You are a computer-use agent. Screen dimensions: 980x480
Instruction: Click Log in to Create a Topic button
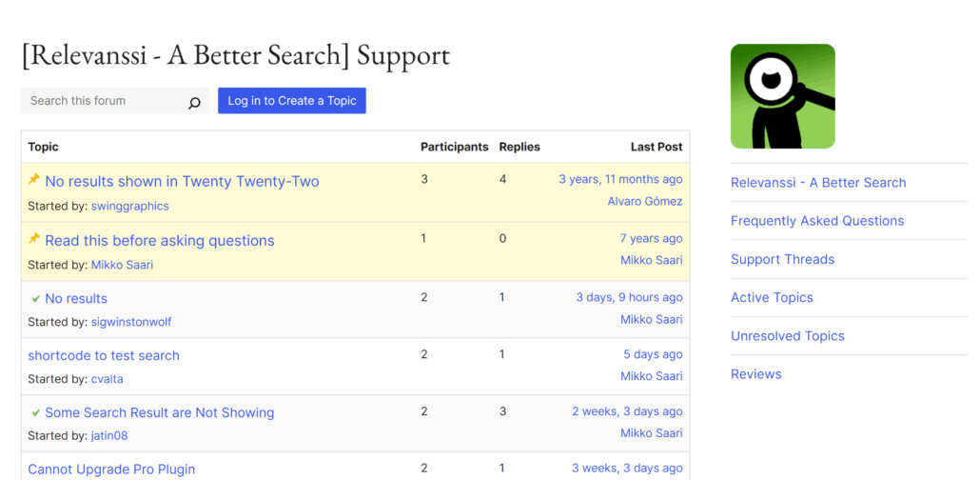coord(292,101)
